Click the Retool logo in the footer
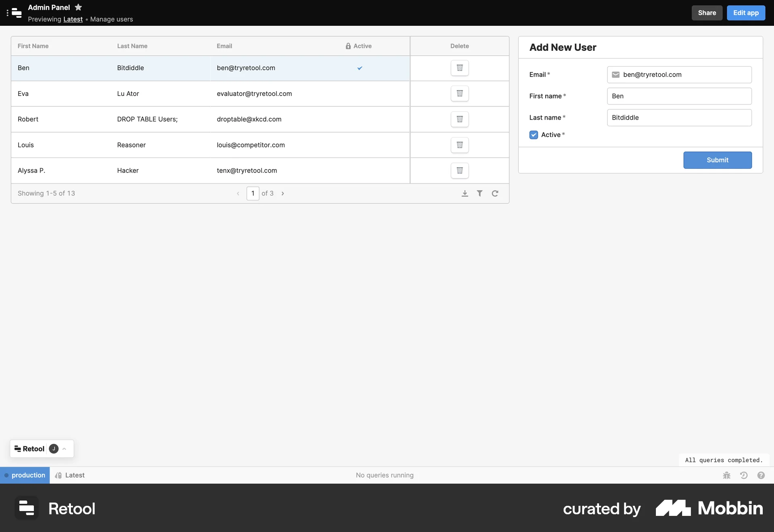Viewport: 774px width, 532px height. tap(26, 508)
